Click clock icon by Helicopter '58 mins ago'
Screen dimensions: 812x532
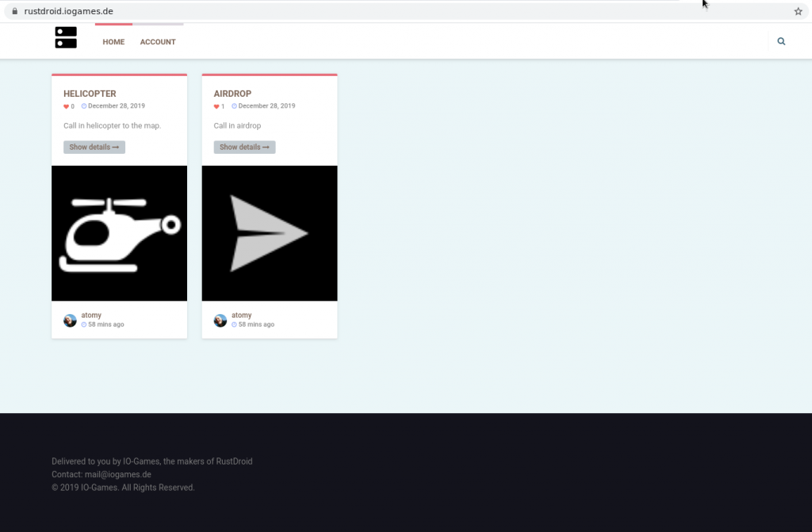(84, 325)
